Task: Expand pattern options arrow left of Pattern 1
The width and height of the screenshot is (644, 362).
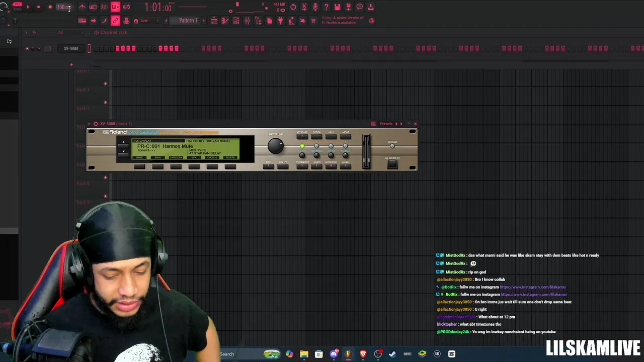Action: click(x=167, y=21)
